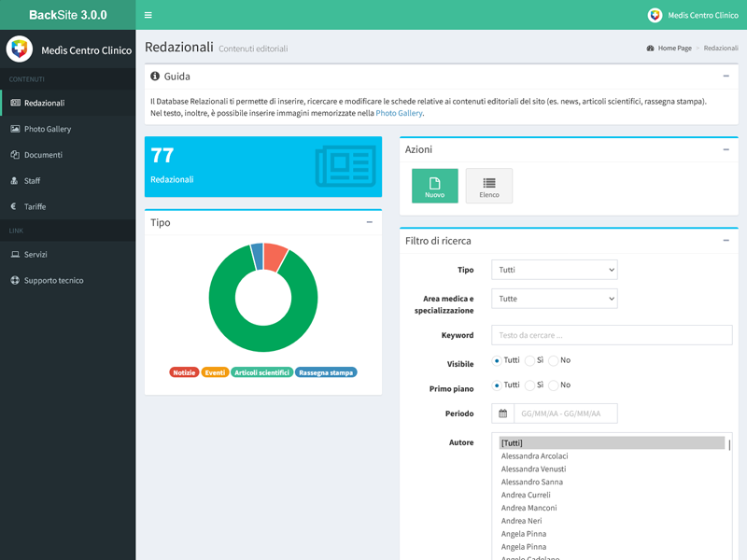747x560 pixels.
Task: Open the Medis Centro Clinico user menu
Action: [693, 15]
